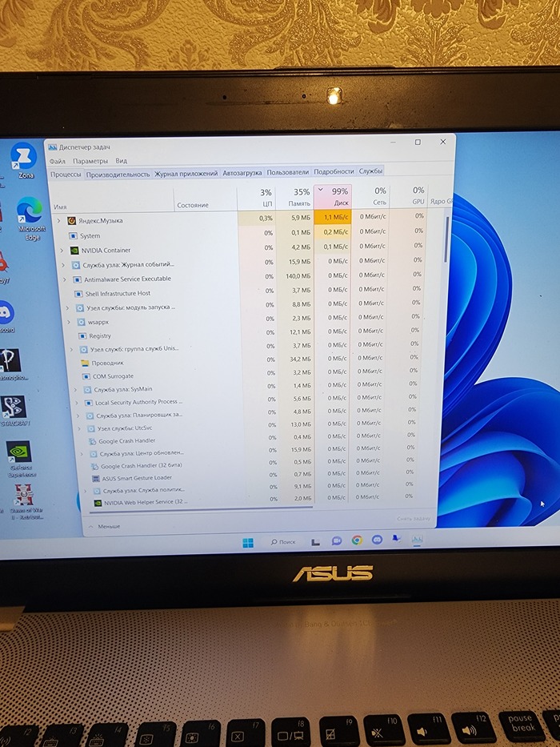This screenshot has height=747, width=560.
Task: Switch to the Службы tab
Action: (370, 171)
